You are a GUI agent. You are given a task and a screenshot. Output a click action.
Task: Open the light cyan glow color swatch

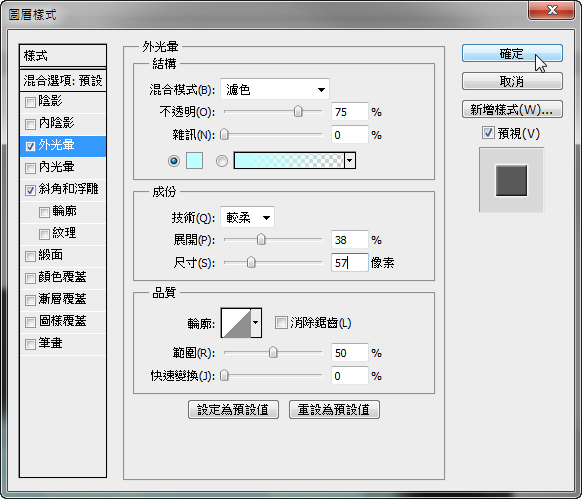pos(194,161)
